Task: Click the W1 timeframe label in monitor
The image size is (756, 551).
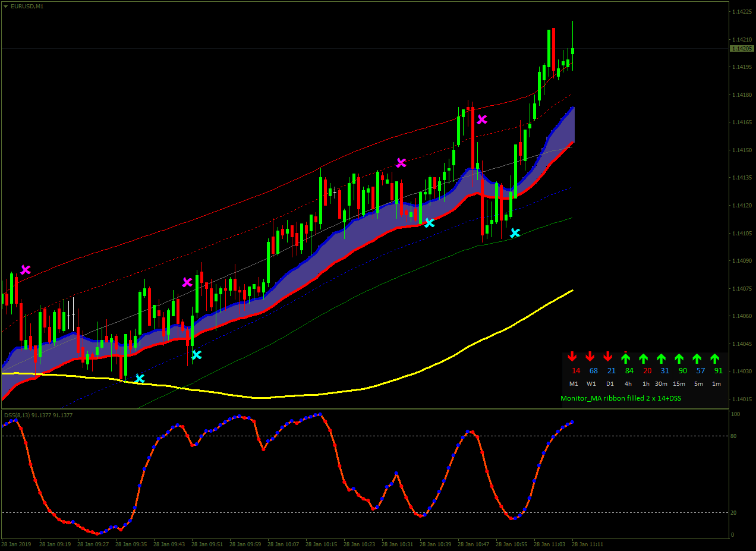Action: pos(591,384)
